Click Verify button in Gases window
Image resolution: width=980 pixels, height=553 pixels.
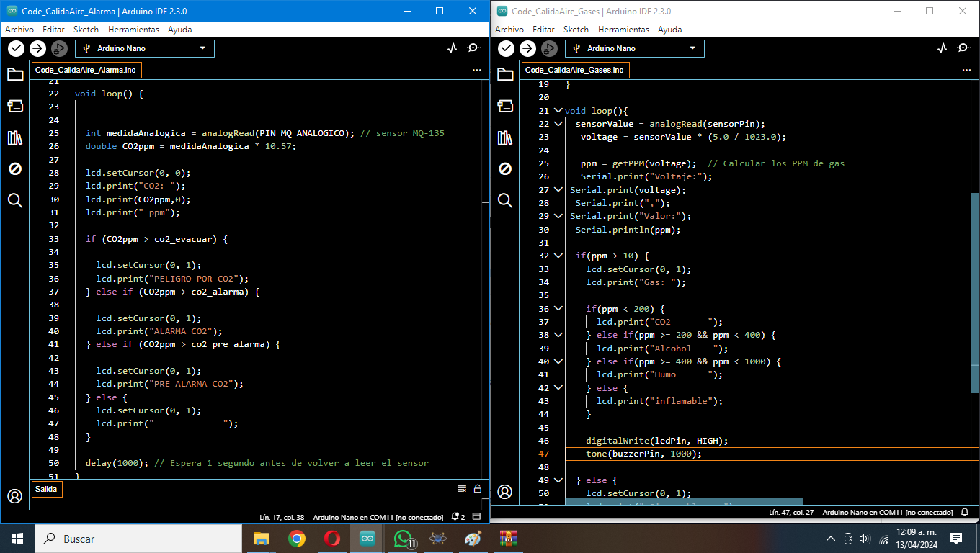point(506,48)
